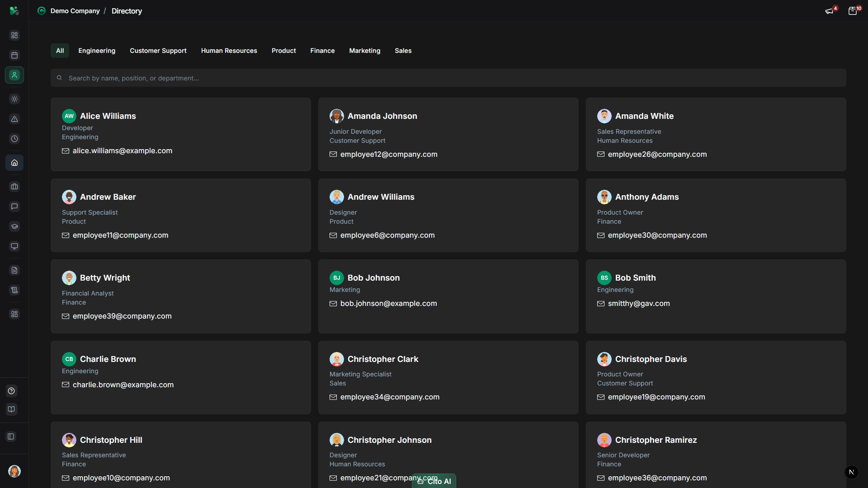Open the time tracking clock icon
868x488 pixels.
coord(14,139)
